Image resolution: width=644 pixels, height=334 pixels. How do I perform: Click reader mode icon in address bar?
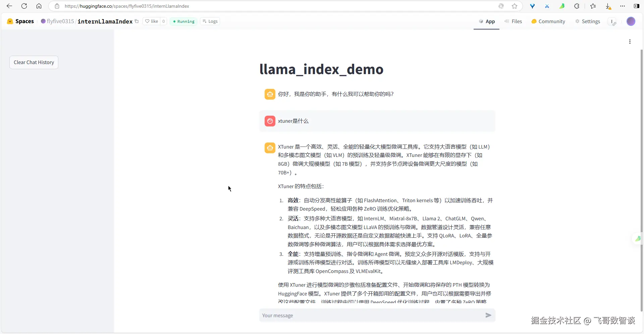501,6
